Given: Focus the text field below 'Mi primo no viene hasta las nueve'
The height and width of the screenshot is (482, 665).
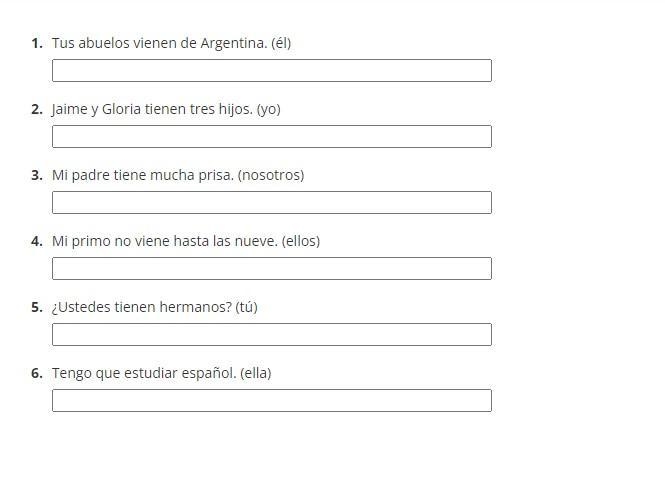Looking at the screenshot, I should coord(272,268).
